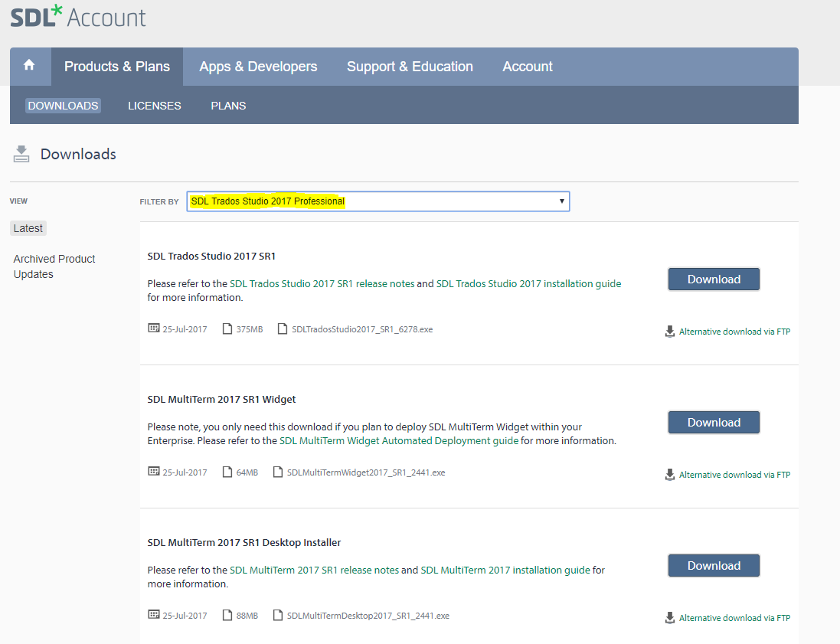Click FTP download icon for MultiTerm Desktop Installer
The width and height of the screenshot is (840, 644).
pos(670,618)
